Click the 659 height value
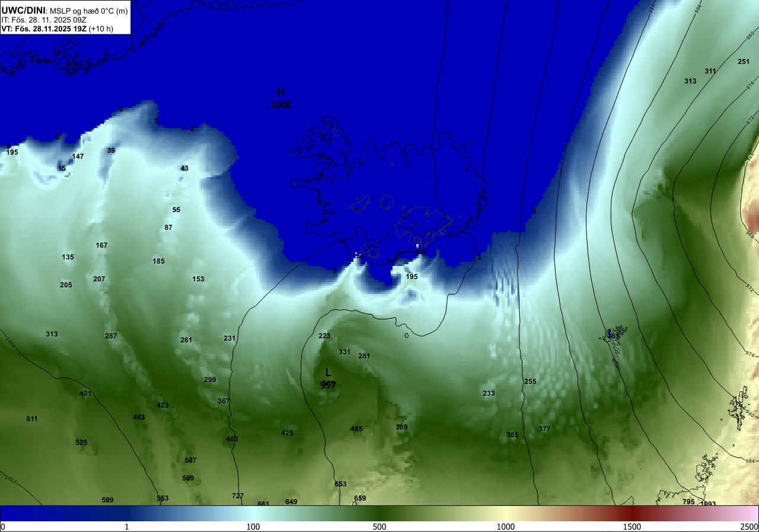Viewport: 759px width, 532px height. (360, 498)
